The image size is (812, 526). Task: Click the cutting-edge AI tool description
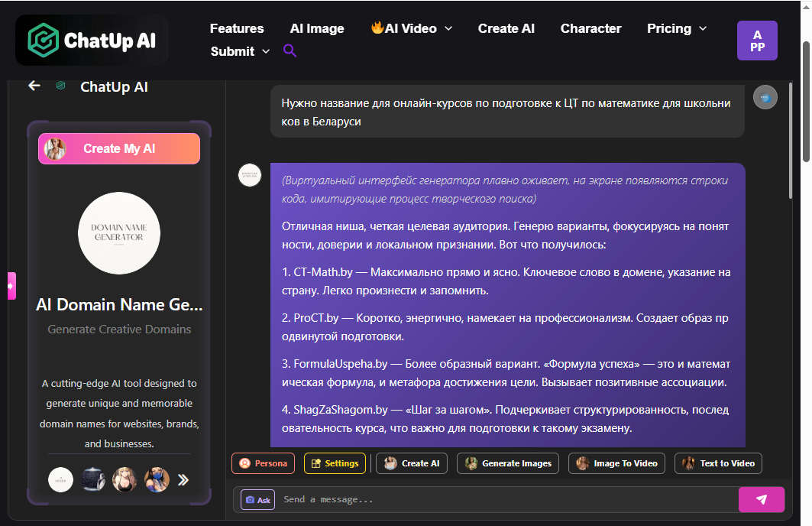click(119, 414)
